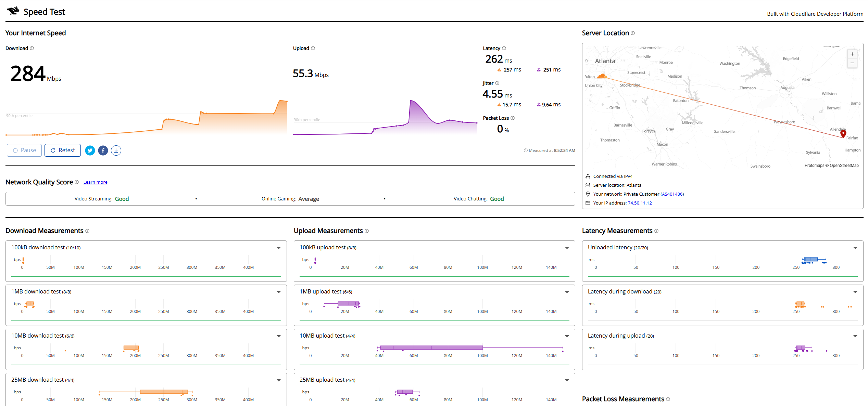Expand the 25MB download test panel
This screenshot has height=406, width=868.
coord(279,380)
